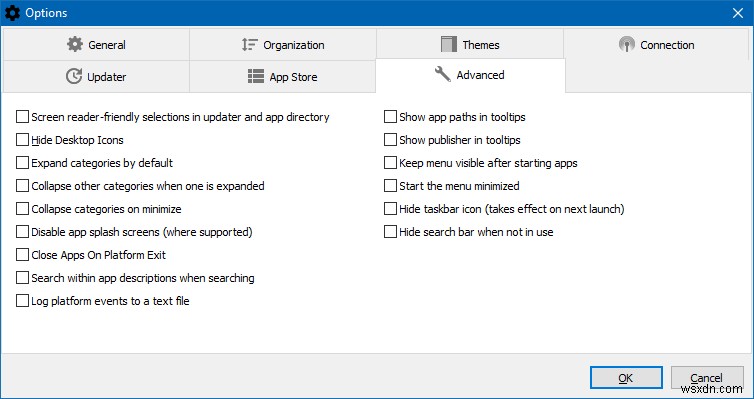The width and height of the screenshot is (754, 399).
Task: Click the Connection tab antenna icon
Action: tap(627, 45)
